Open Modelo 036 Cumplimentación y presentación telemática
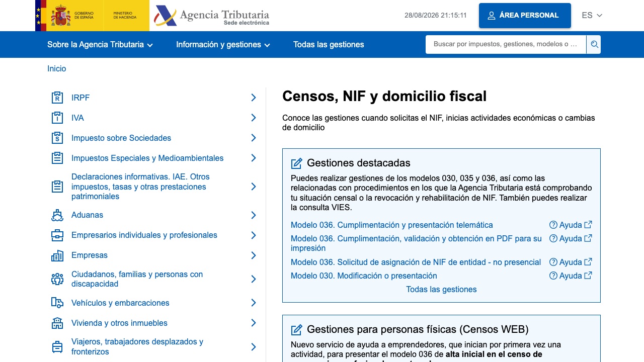Image resolution: width=644 pixels, height=362 pixels. [x=392, y=225]
